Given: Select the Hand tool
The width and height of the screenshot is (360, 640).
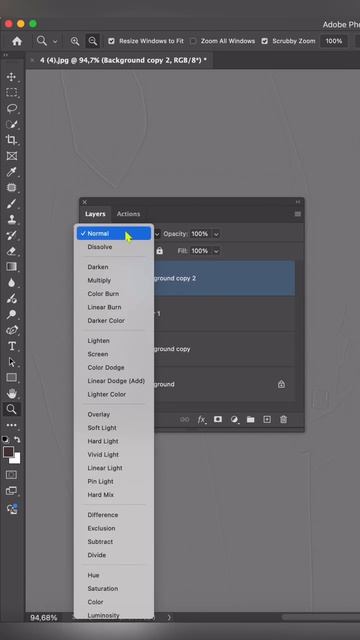Looking at the screenshot, I should [x=11, y=393].
